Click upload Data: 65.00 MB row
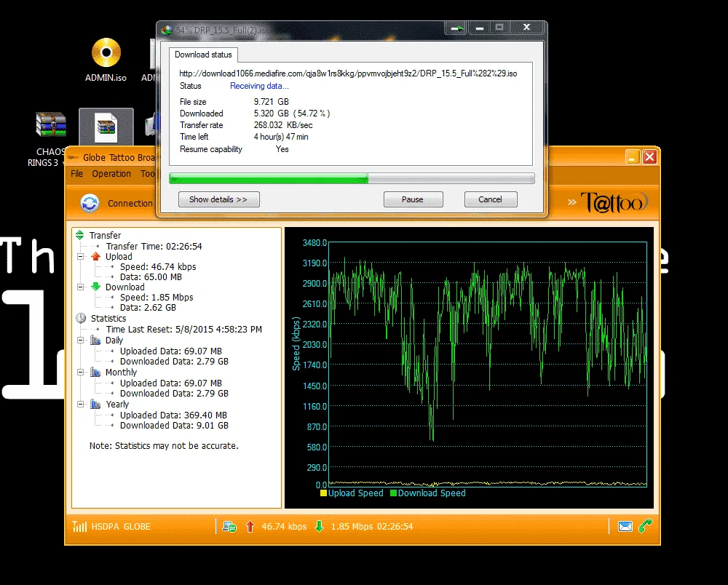The image size is (728, 585). click(151, 277)
